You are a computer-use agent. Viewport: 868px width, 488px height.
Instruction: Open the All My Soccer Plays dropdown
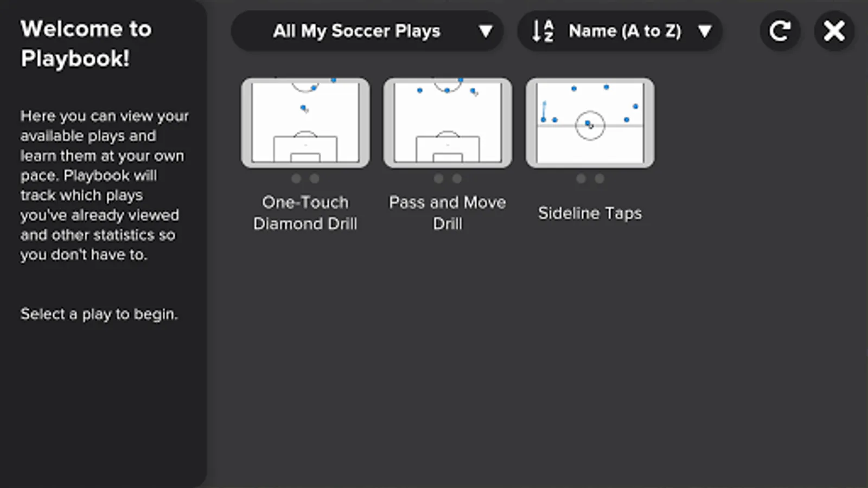(x=356, y=31)
